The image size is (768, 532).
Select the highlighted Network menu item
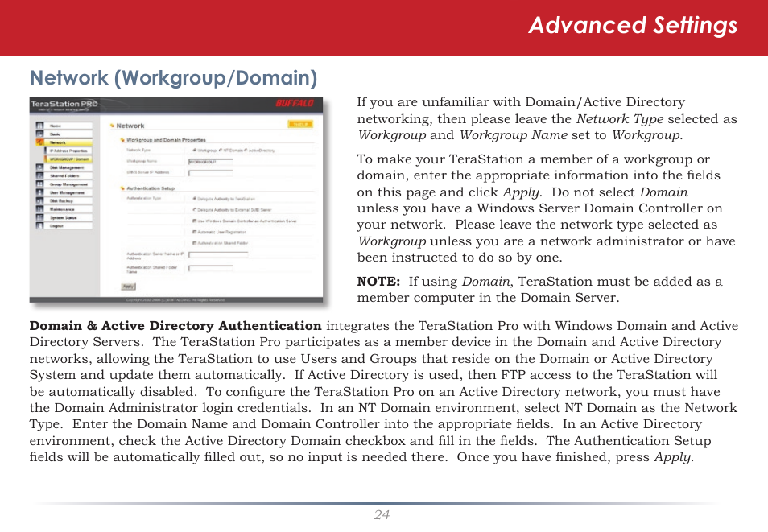pyautogui.click(x=68, y=142)
